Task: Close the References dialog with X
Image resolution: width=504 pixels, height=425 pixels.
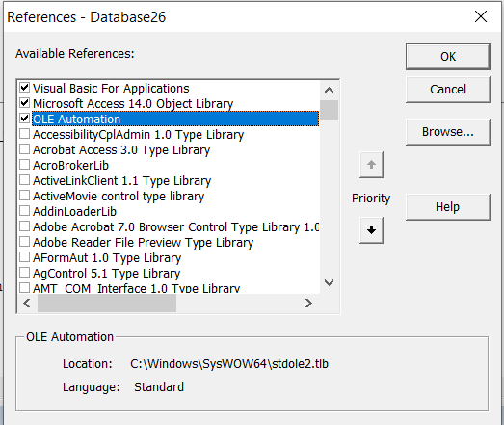Action: coord(481,16)
